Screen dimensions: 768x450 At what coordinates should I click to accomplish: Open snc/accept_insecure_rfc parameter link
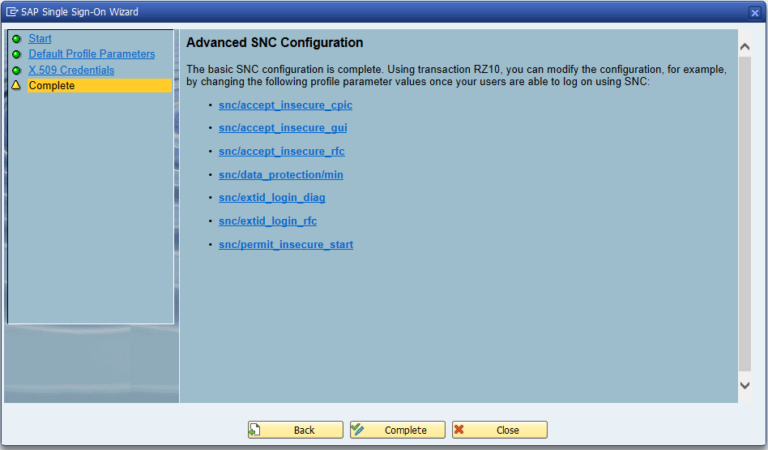282,151
